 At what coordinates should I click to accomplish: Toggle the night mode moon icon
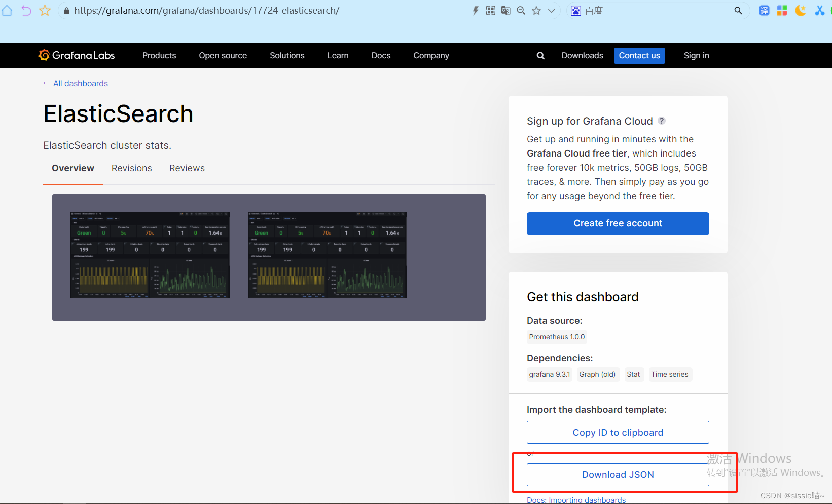tap(801, 11)
